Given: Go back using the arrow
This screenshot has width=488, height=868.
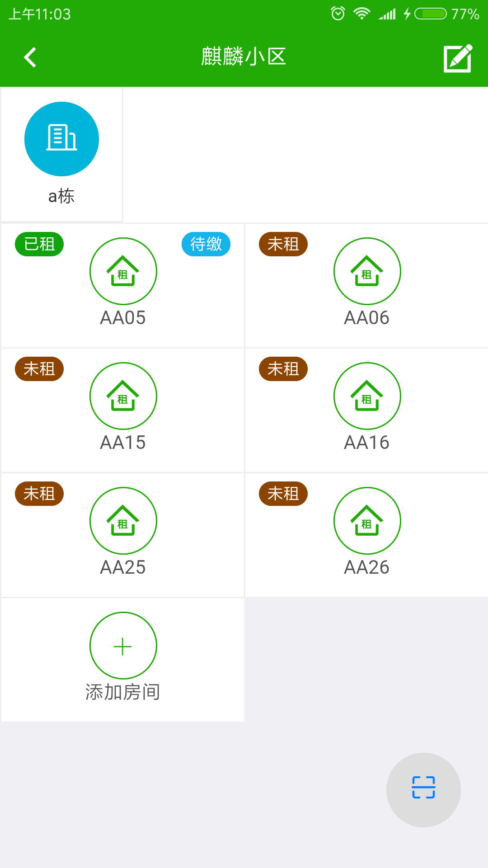Looking at the screenshot, I should pos(30,57).
